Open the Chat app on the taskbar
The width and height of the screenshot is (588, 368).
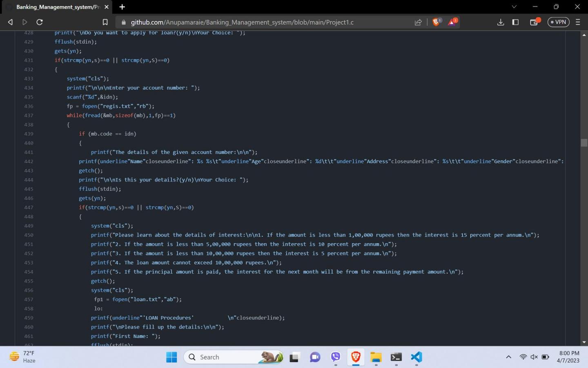point(315,357)
